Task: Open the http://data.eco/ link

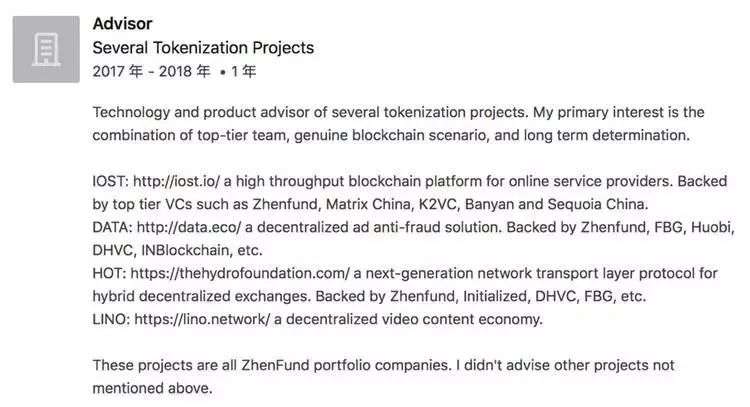Action: pos(189,227)
